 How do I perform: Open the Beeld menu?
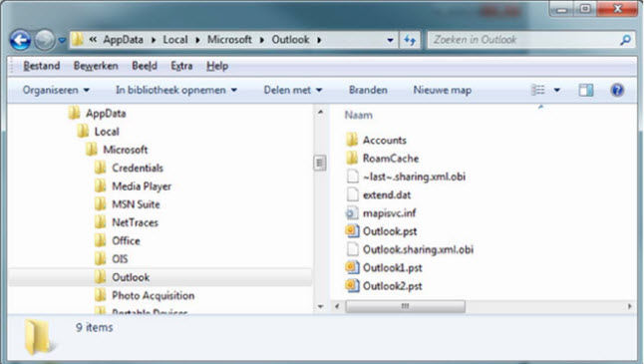click(145, 66)
